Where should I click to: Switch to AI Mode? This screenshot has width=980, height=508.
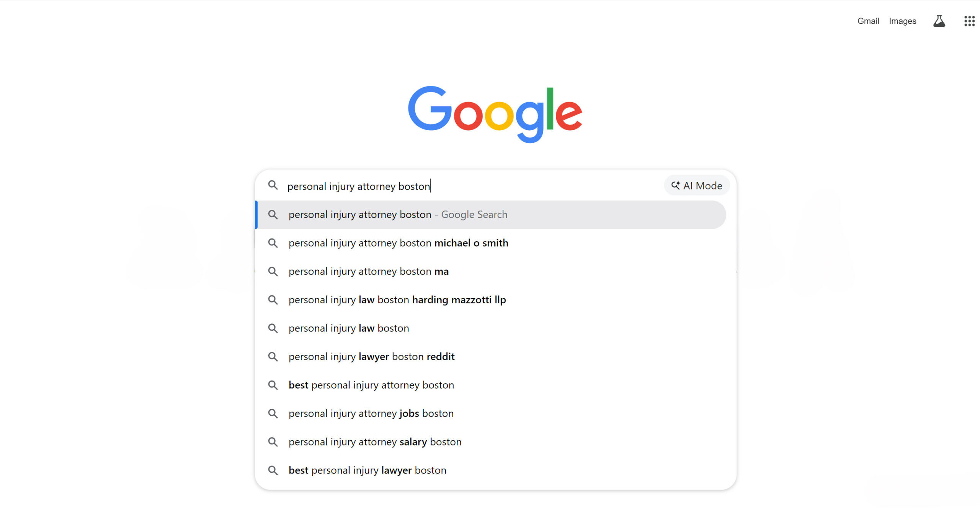697,185
